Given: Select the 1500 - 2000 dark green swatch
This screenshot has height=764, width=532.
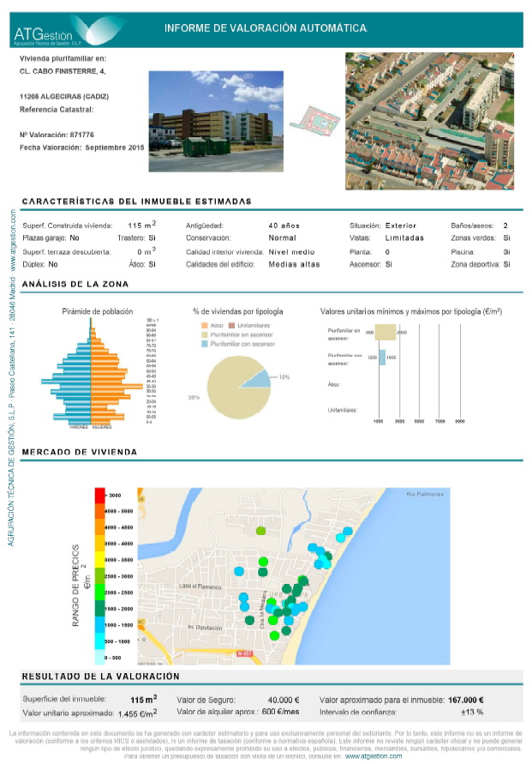Looking at the screenshot, I should [x=99, y=609].
